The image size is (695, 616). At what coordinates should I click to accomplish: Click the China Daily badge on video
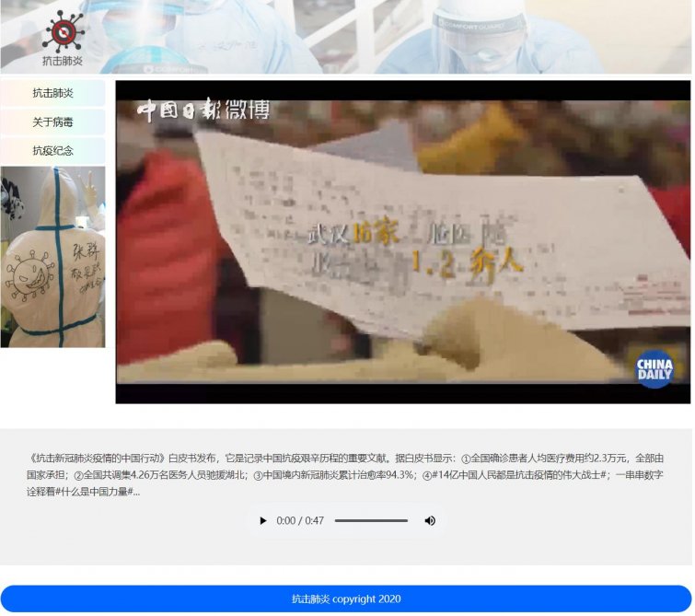point(654,369)
